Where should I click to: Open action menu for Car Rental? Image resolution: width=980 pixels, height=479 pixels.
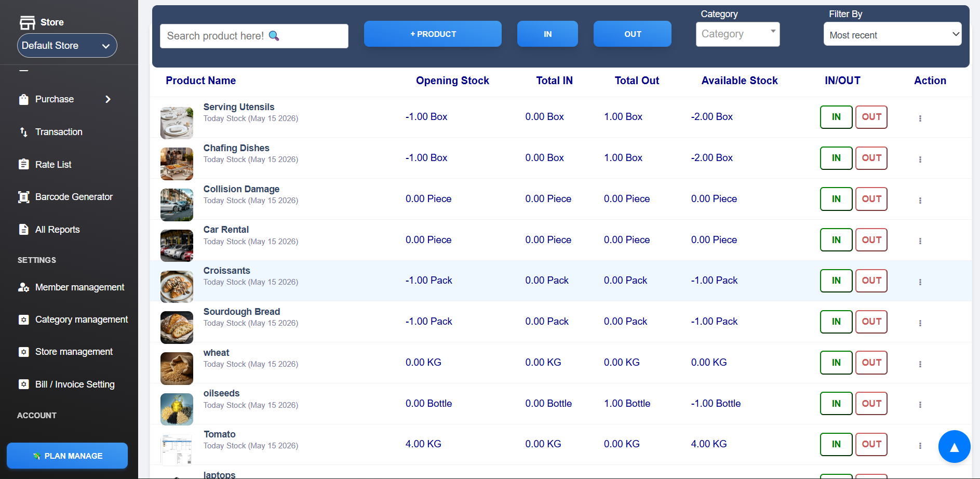(x=920, y=241)
